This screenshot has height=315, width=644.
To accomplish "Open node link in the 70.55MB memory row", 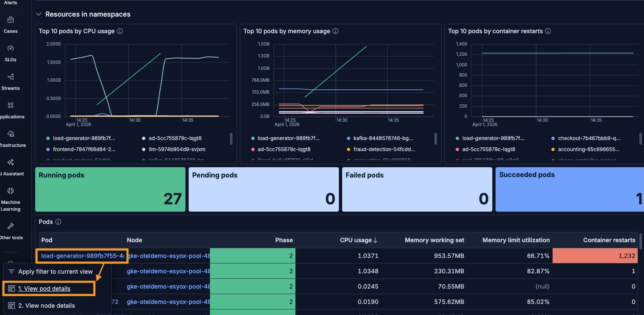I will [x=168, y=286].
